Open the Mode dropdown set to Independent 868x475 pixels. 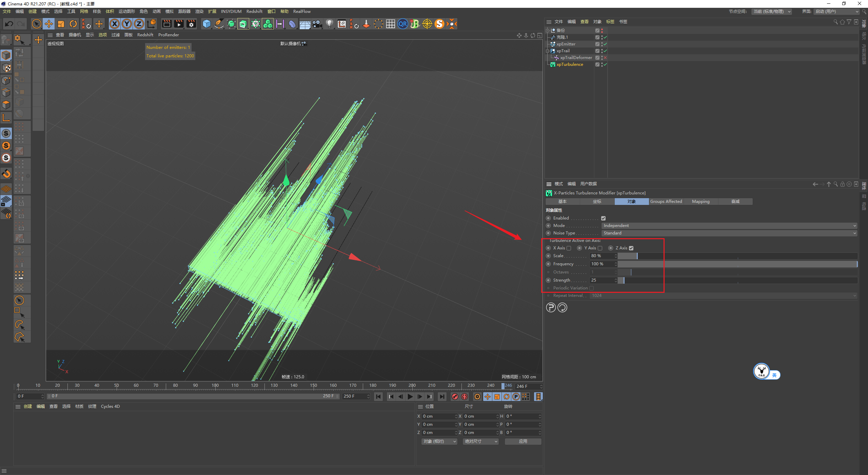729,226
